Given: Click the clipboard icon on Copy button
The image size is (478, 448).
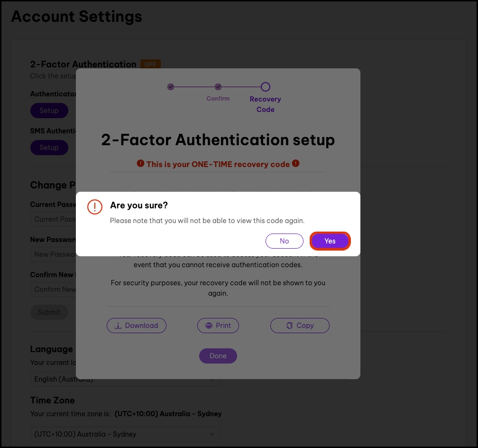Looking at the screenshot, I should point(289,326).
